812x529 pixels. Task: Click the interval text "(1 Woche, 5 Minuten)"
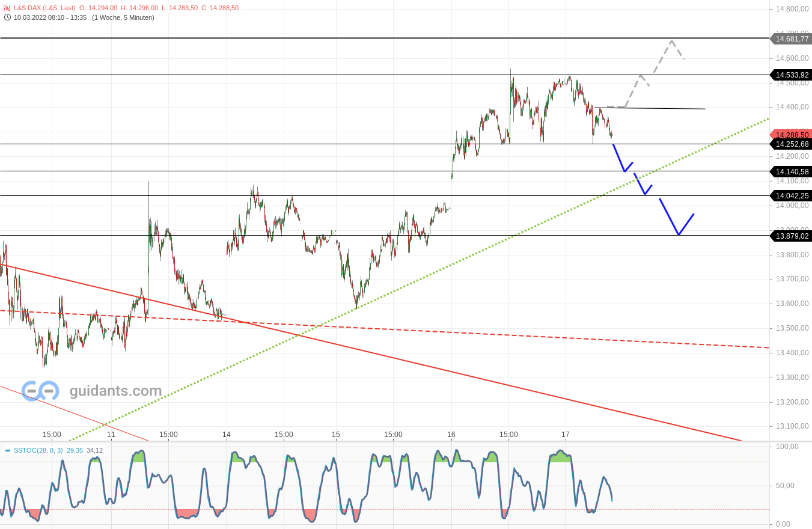click(123, 17)
